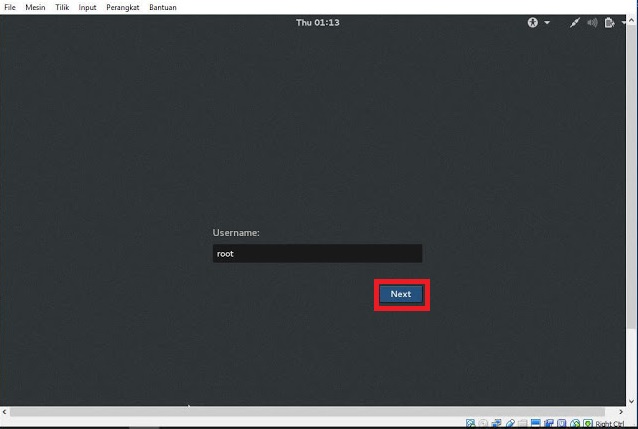Click the clock showing Thu 01:13

point(318,22)
